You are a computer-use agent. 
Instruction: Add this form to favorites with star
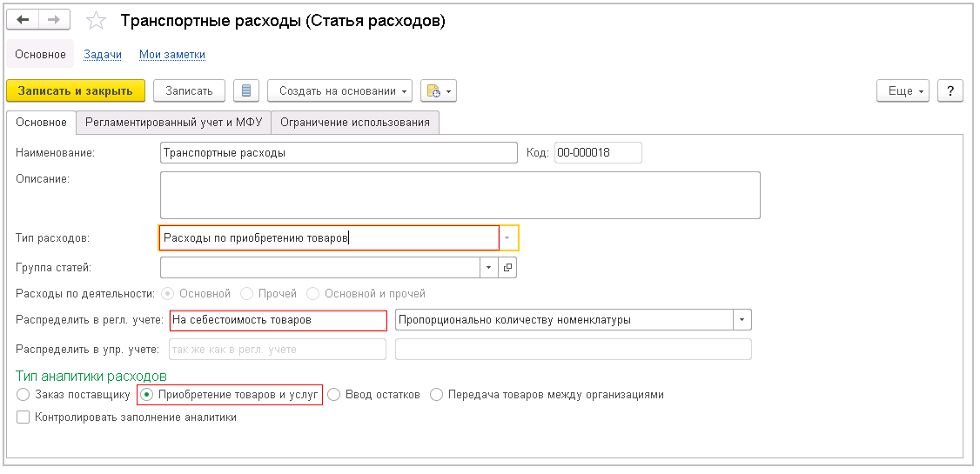pos(97,22)
